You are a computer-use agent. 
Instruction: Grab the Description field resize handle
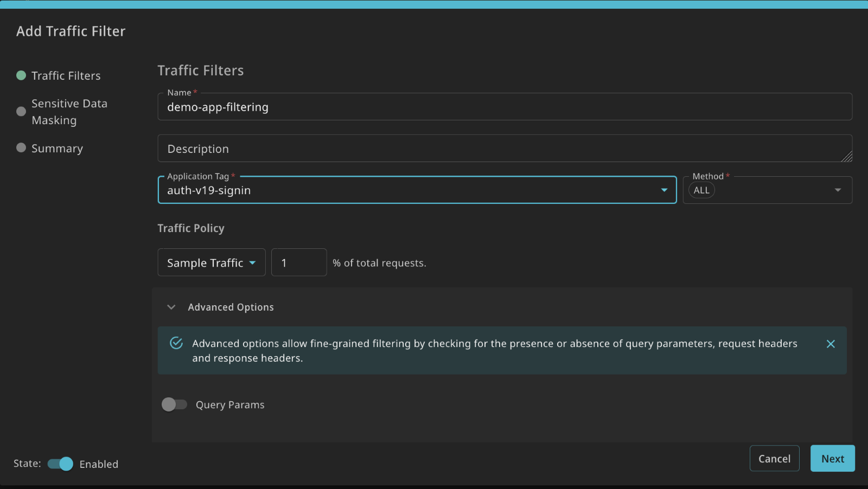(847, 157)
